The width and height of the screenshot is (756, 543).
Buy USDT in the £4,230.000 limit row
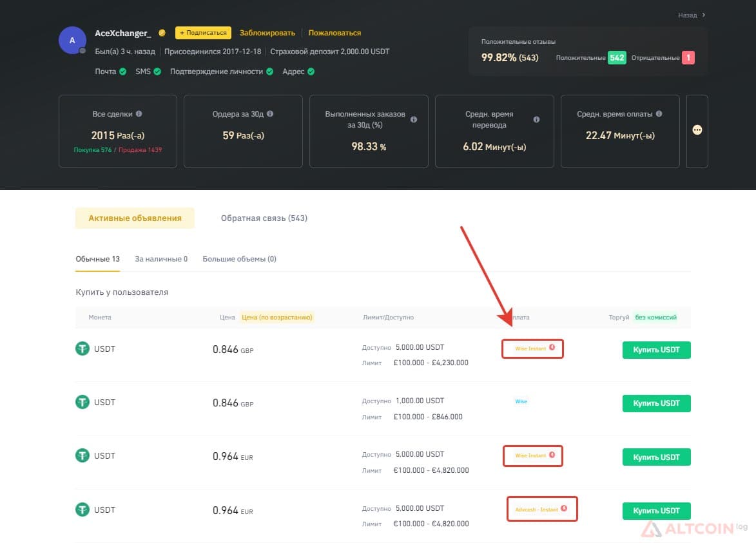[656, 350]
